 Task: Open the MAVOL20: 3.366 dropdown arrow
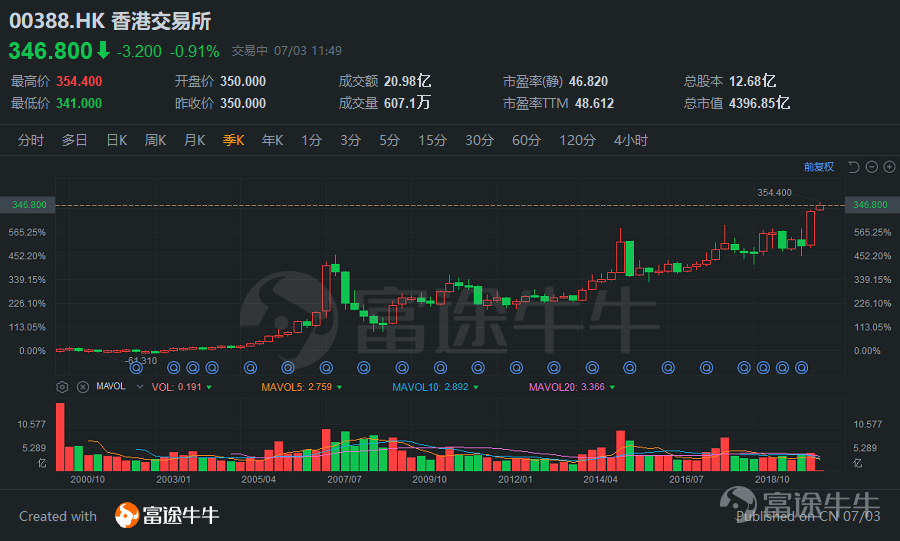point(612,387)
